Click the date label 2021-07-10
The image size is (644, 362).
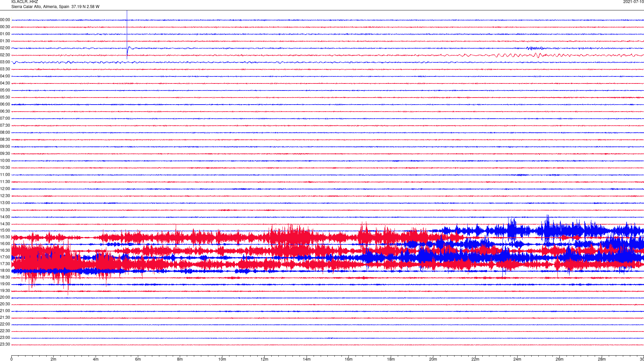click(633, 2)
